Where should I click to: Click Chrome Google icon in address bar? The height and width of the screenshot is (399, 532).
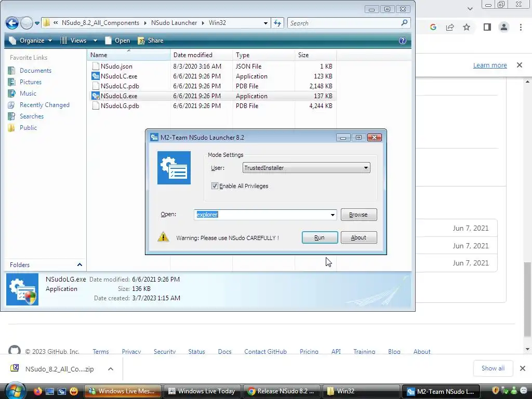(x=433, y=27)
